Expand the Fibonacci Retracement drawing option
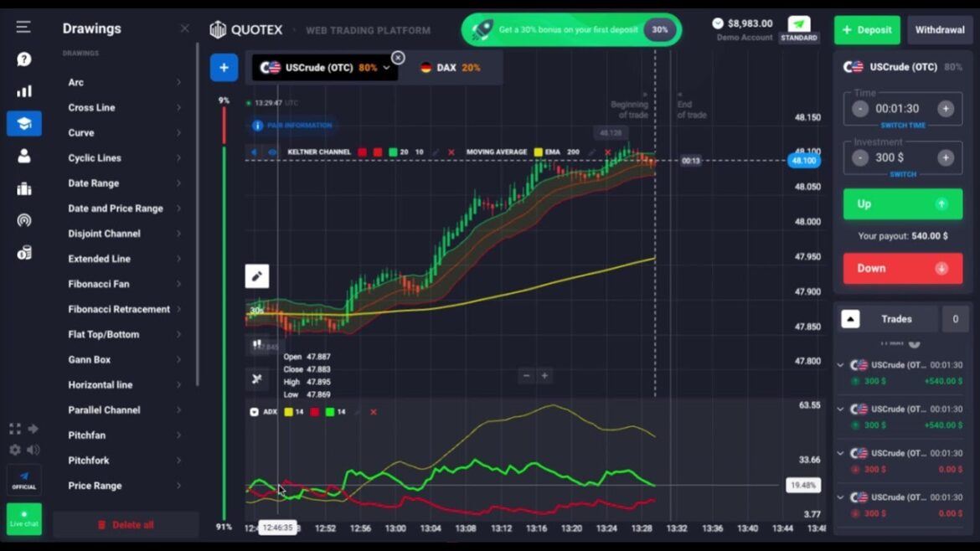The height and width of the screenshot is (551, 980). [x=178, y=309]
